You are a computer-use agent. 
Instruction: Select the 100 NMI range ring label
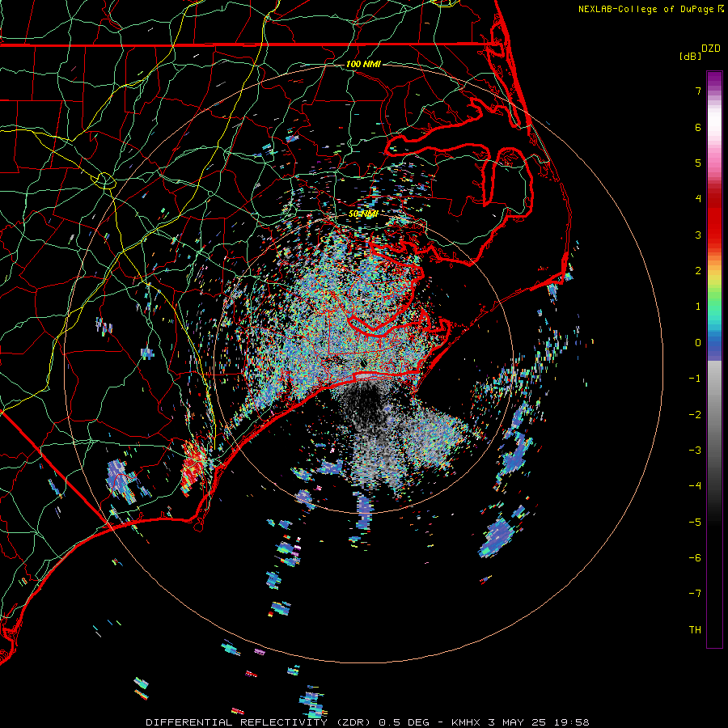pos(363,64)
